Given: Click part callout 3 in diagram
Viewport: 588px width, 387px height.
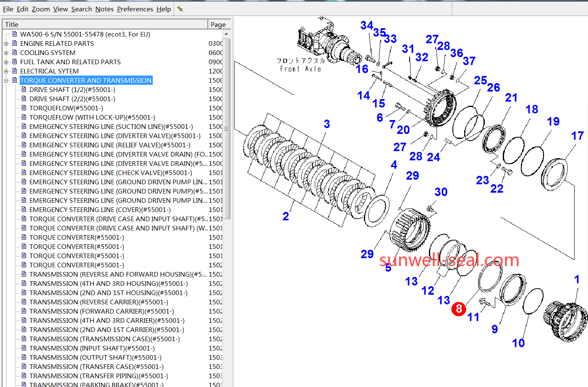Looking at the screenshot, I should point(327,124).
